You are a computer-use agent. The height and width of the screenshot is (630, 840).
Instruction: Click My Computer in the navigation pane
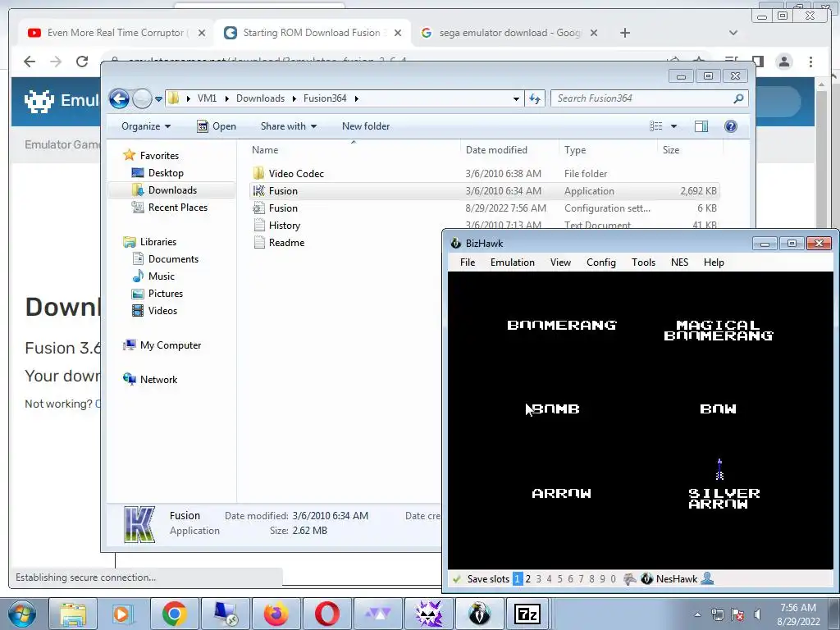click(x=171, y=345)
